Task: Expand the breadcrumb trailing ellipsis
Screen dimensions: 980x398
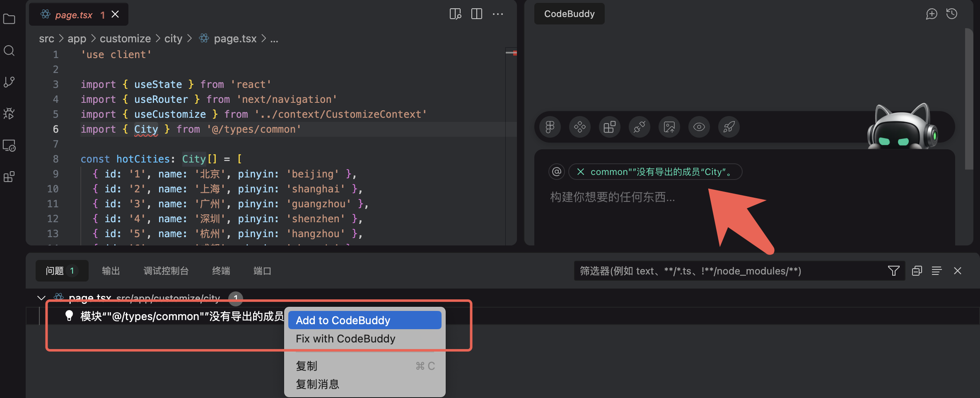Action: 274,39
